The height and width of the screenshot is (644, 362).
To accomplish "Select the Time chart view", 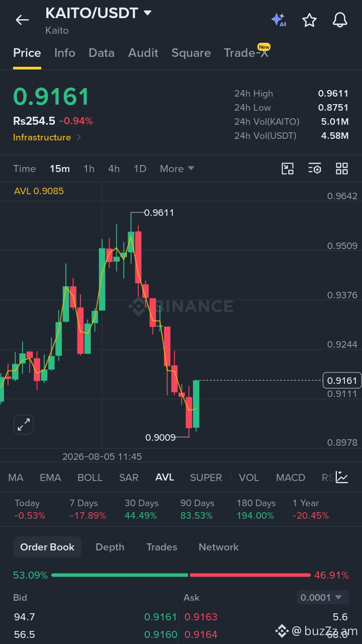I will 25,169.
